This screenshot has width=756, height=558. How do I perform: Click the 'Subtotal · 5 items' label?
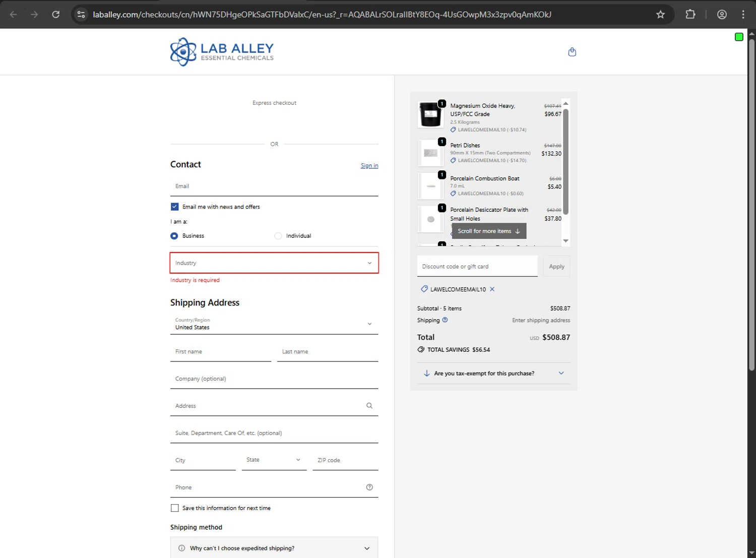[439, 308]
